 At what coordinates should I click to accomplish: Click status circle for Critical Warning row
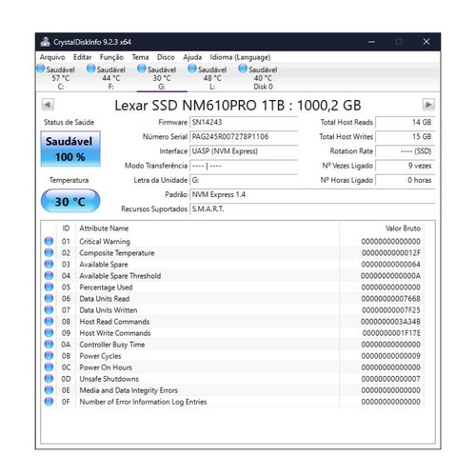(x=49, y=241)
